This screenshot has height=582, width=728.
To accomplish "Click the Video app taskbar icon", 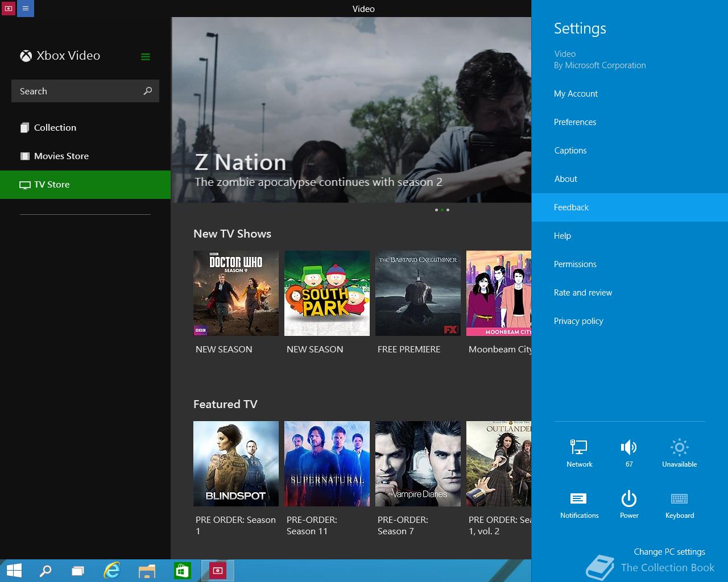I will click(x=218, y=571).
